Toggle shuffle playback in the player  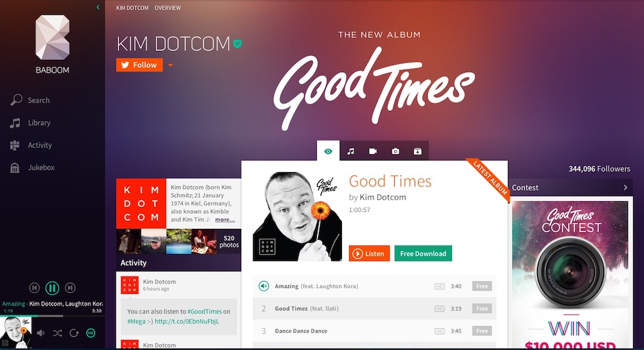tap(57, 333)
